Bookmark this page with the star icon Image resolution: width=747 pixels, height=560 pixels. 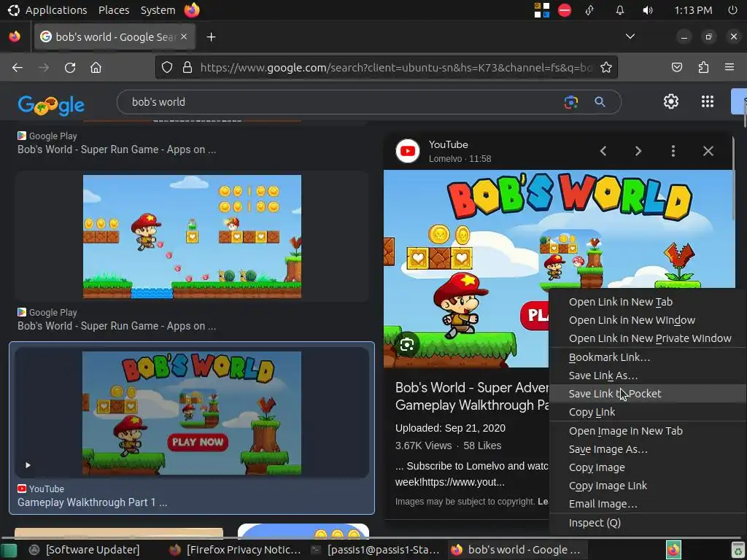point(606,68)
